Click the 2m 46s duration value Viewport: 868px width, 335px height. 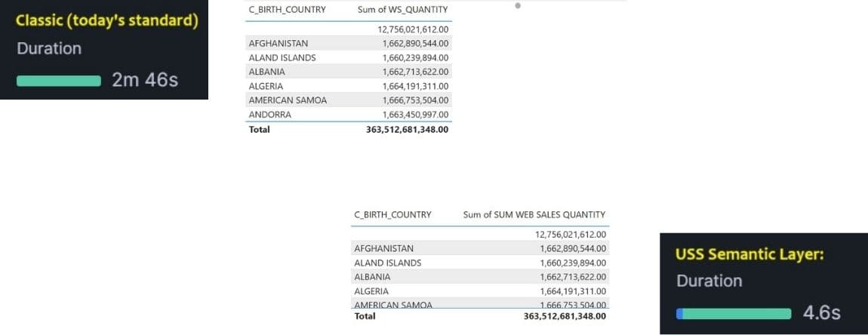coord(145,80)
